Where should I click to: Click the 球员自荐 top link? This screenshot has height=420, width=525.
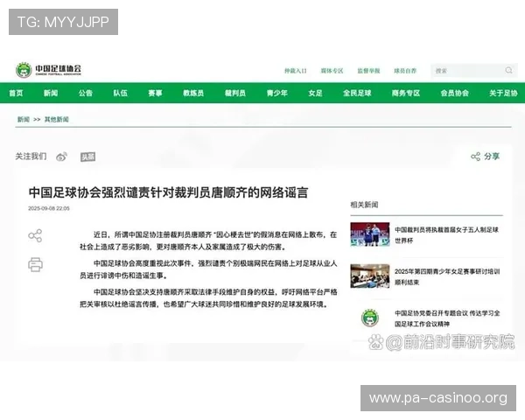tap(405, 71)
